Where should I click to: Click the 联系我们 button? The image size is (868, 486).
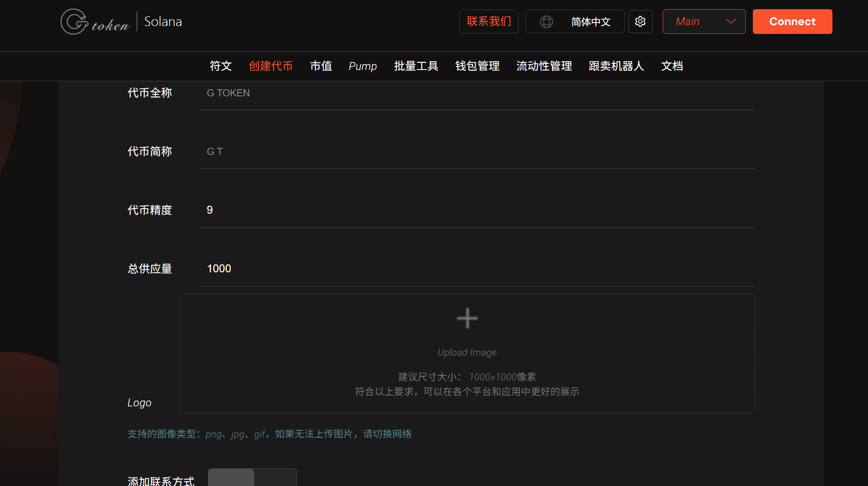[489, 21]
